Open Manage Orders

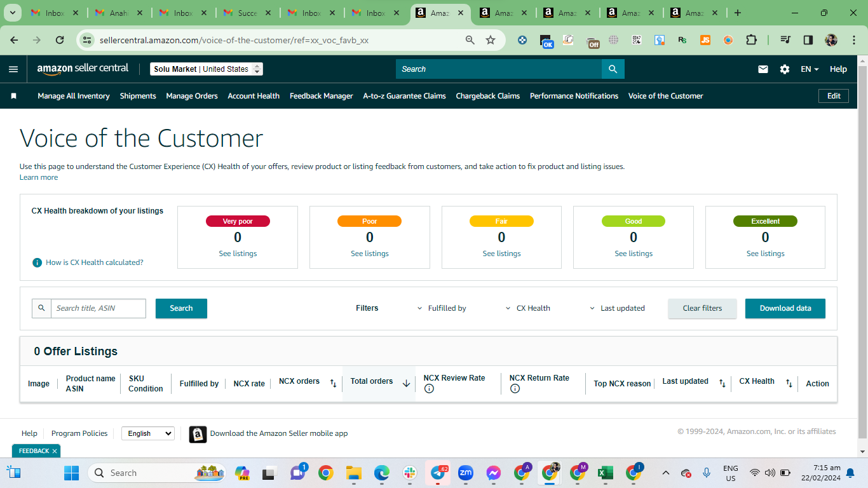click(192, 96)
